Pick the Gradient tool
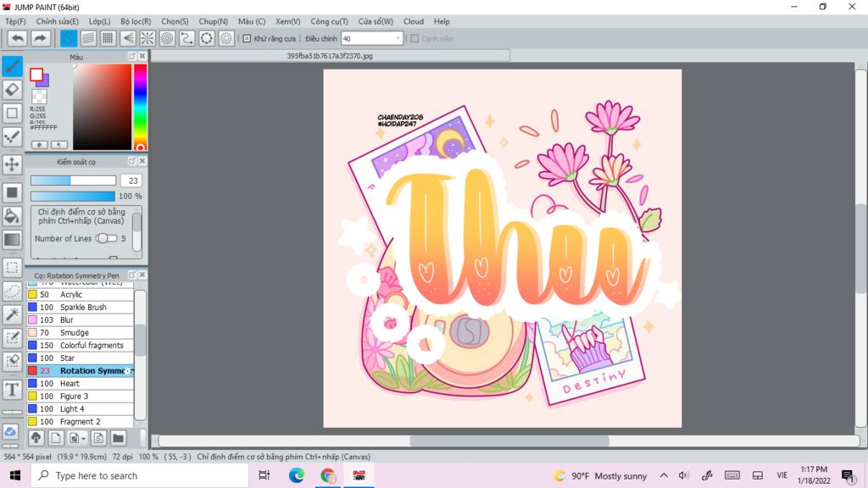 (12, 239)
